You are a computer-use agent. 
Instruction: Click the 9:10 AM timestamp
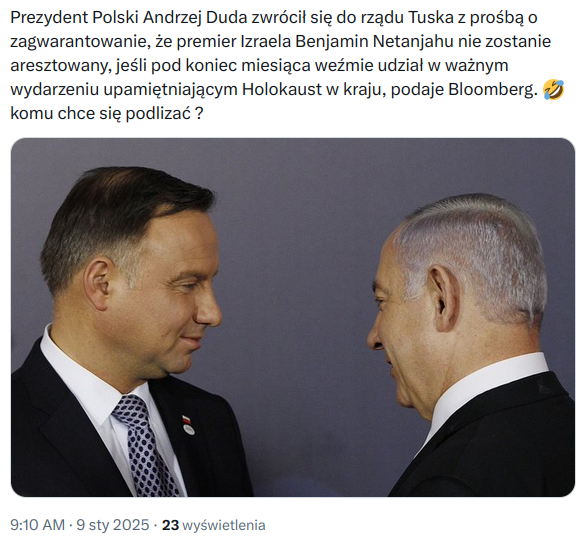(37, 525)
